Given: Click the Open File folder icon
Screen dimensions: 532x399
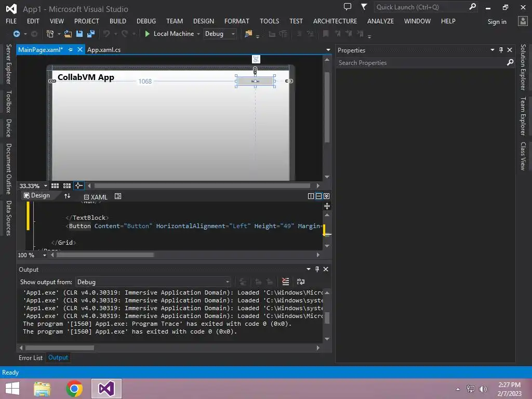Looking at the screenshot, I should [x=68, y=34].
